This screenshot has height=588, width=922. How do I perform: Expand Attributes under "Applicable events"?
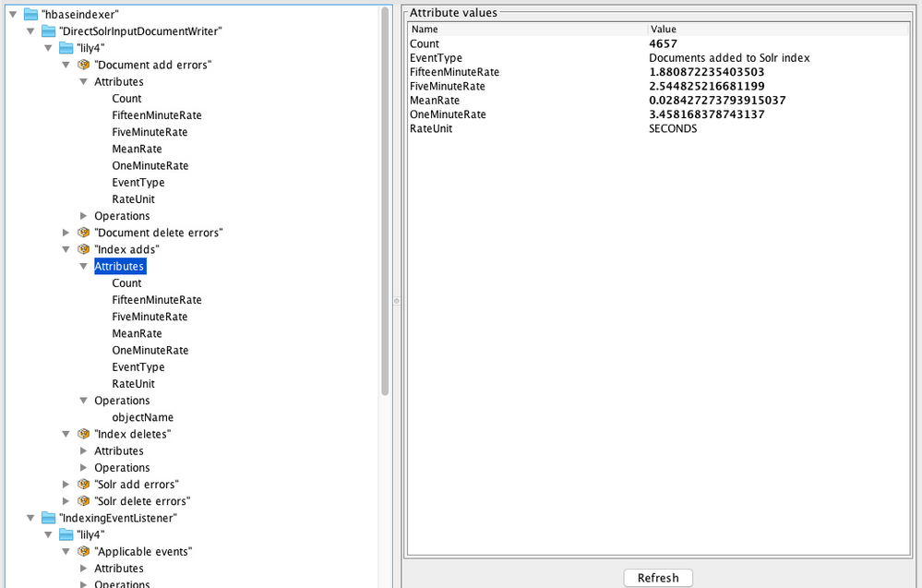pos(83,568)
